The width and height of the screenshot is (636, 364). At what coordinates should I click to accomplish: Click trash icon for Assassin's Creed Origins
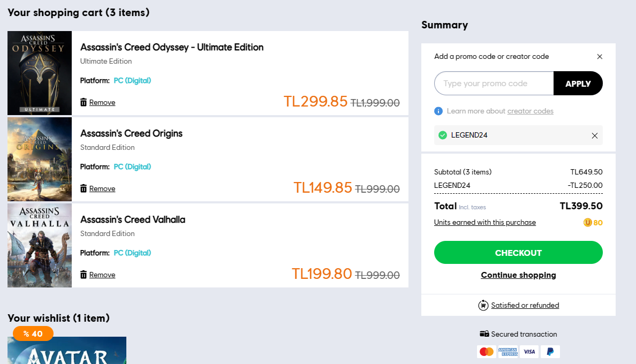click(84, 188)
